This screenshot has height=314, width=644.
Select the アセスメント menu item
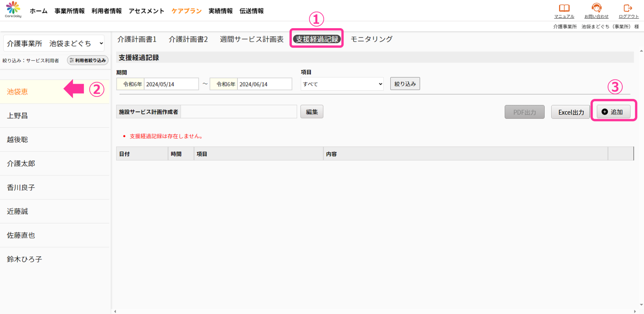[x=146, y=11]
